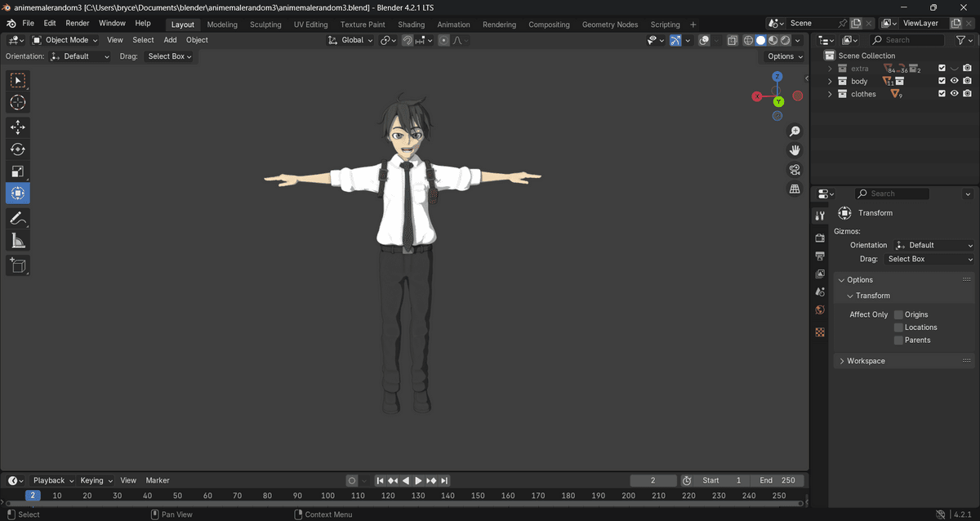Select the Cursor tool in the toolbar

(17, 103)
